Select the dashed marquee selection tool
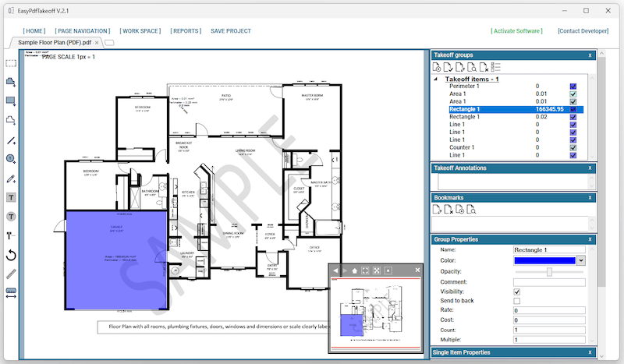624x364 pixels. pyautogui.click(x=11, y=63)
